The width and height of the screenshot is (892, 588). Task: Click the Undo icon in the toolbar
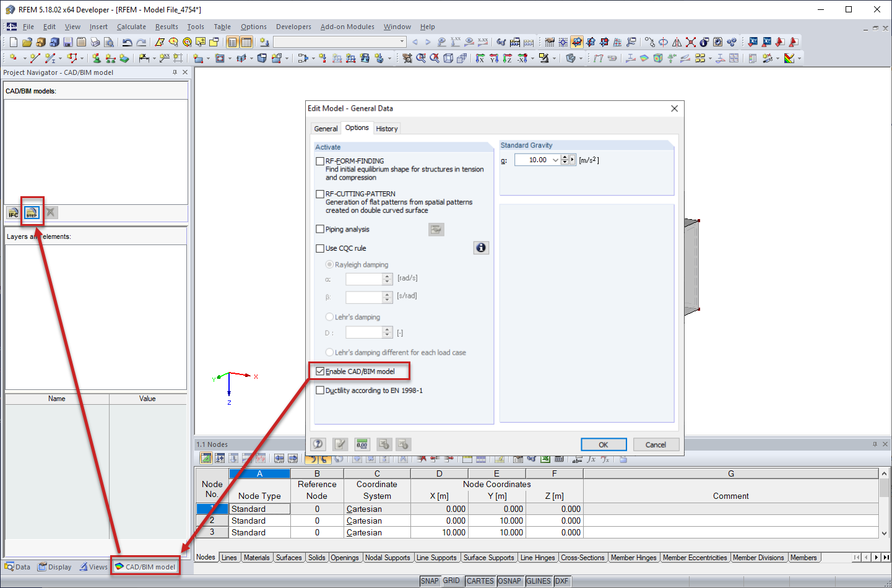pyautogui.click(x=128, y=41)
